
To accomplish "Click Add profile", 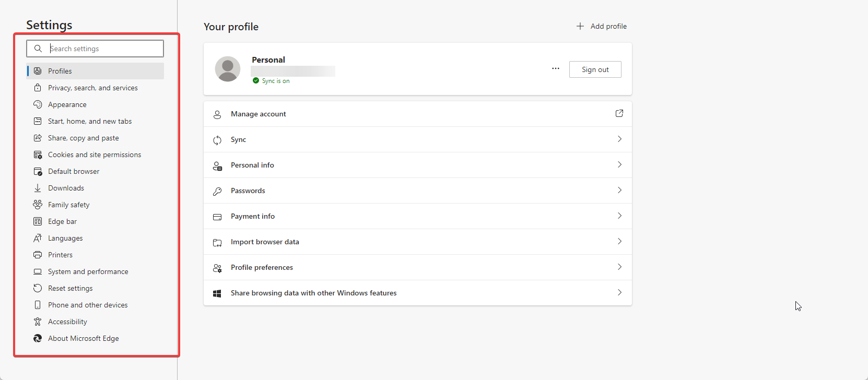I will pos(601,26).
